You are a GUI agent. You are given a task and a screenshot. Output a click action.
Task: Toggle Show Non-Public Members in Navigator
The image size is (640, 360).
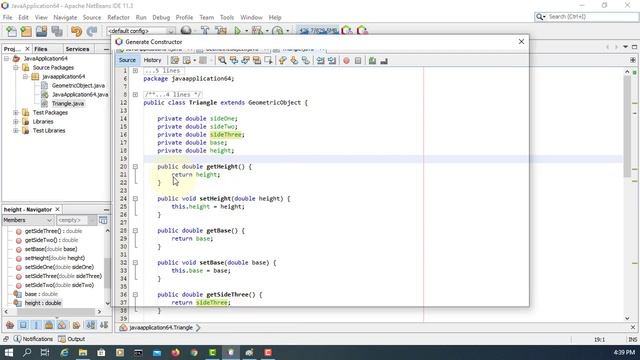49,325
